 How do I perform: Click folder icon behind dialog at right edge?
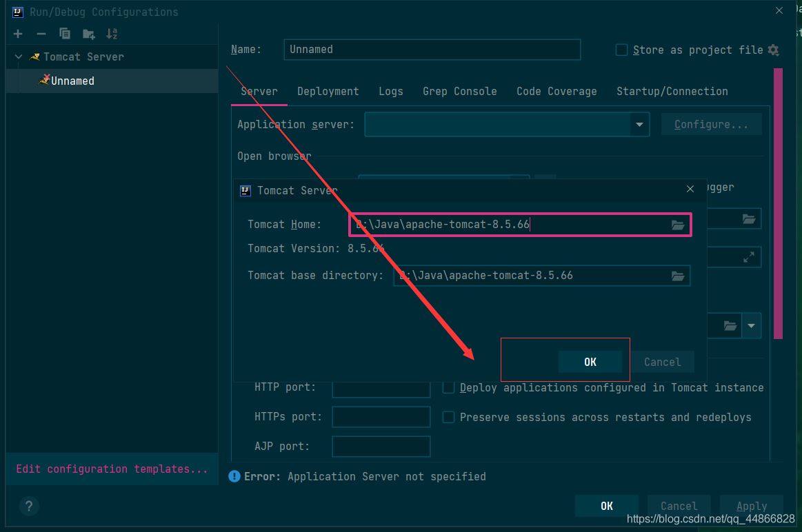pos(749,218)
